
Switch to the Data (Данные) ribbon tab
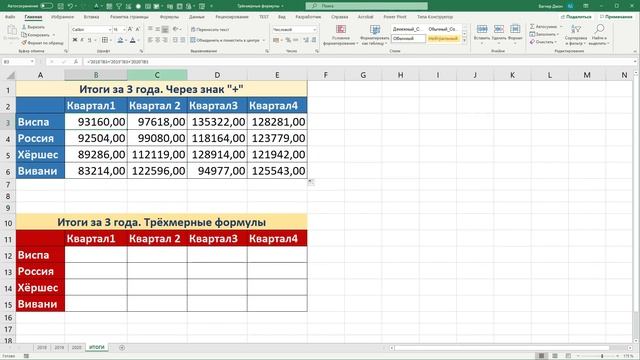click(197, 17)
